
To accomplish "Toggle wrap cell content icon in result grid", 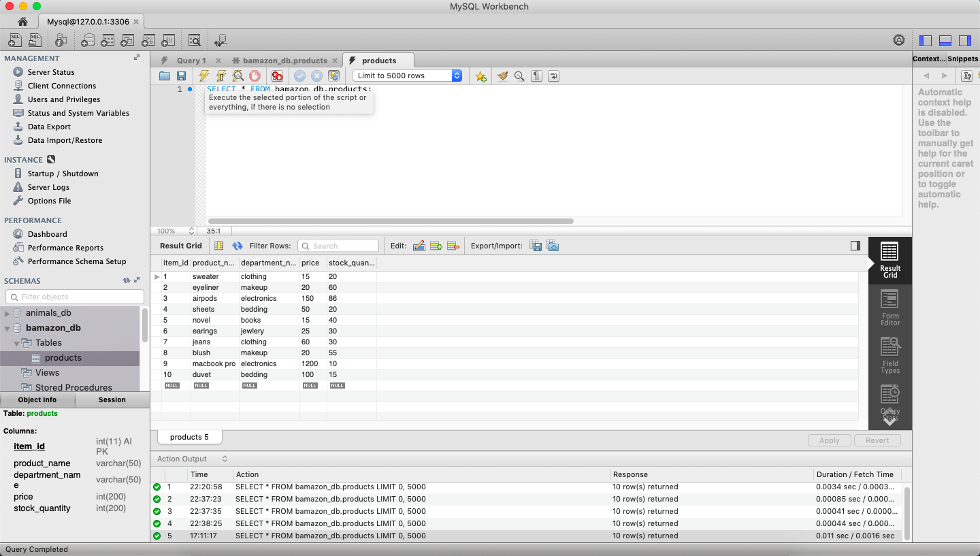I will click(x=218, y=246).
